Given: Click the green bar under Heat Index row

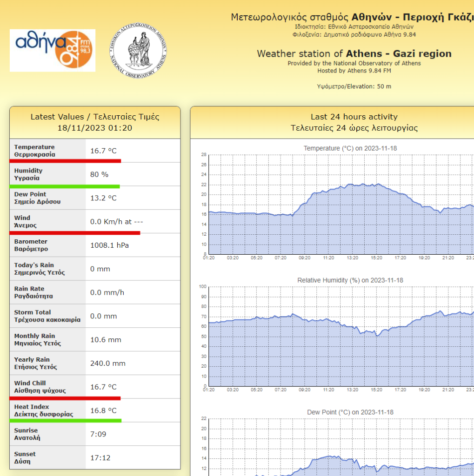Looking at the screenshot, I should tap(66, 420).
